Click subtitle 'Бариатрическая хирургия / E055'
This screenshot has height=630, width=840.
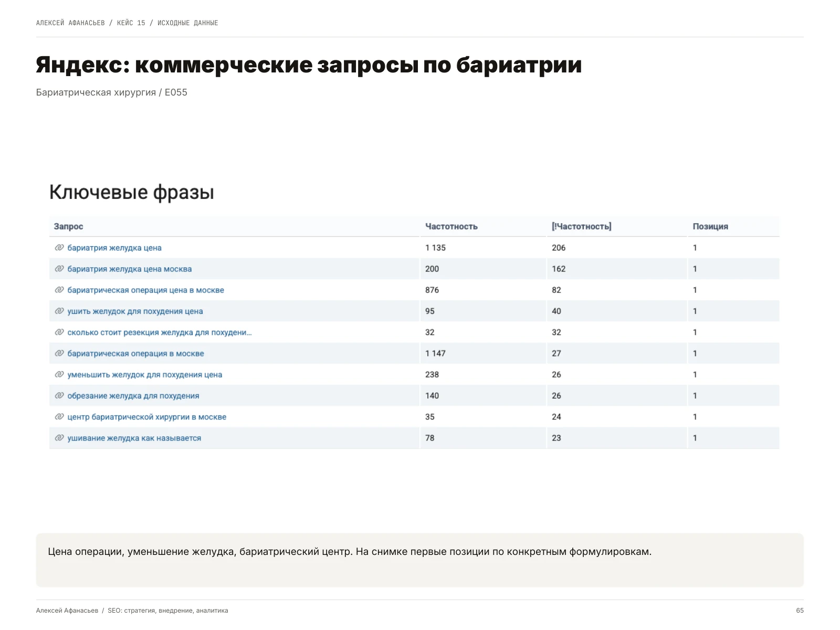coord(112,92)
